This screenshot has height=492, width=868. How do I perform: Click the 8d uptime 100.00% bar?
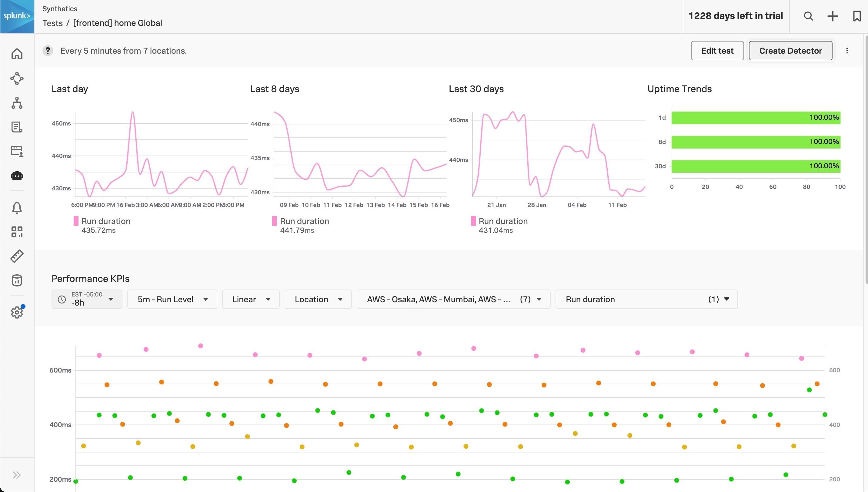point(756,142)
